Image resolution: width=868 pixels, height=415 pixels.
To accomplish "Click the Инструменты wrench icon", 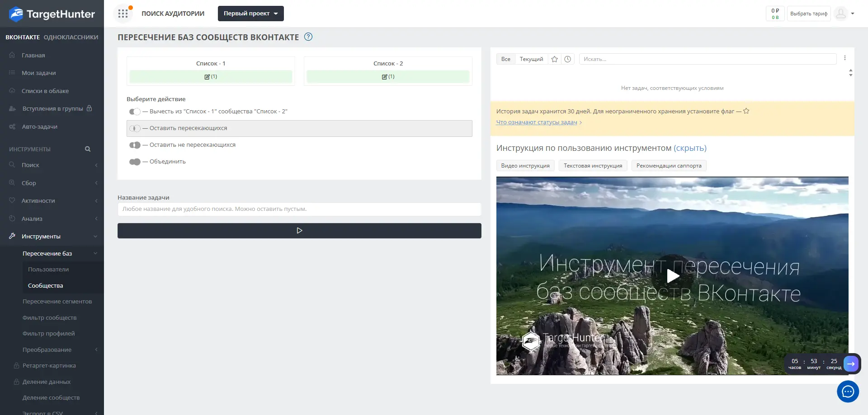I will pos(12,236).
